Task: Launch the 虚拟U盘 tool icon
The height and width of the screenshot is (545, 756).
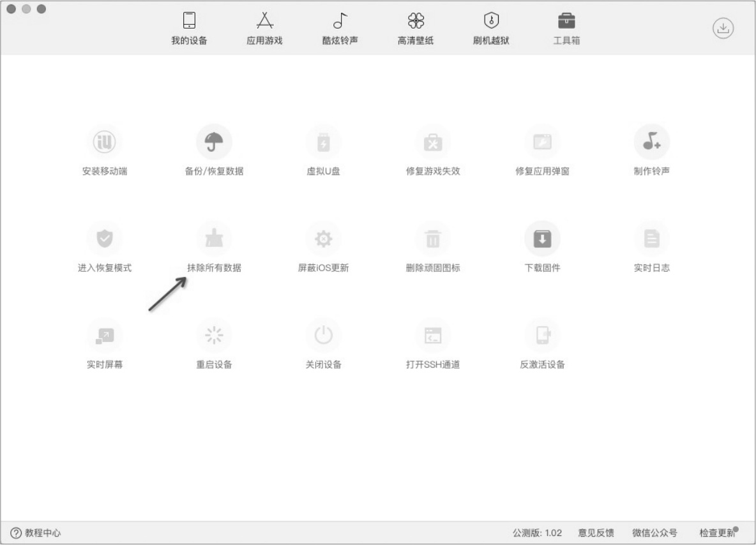Action: 324,142
